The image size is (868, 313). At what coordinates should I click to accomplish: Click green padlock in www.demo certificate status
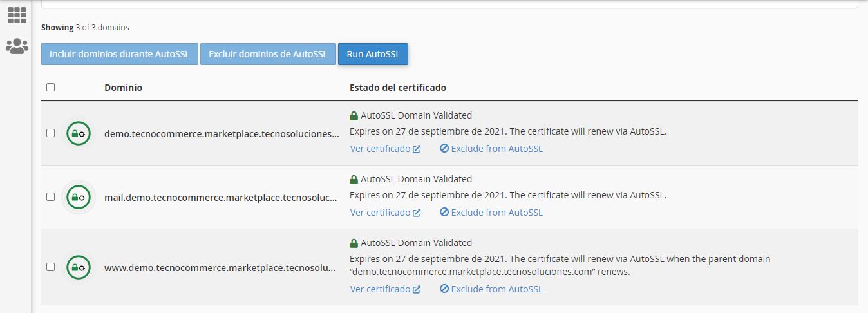tap(354, 243)
